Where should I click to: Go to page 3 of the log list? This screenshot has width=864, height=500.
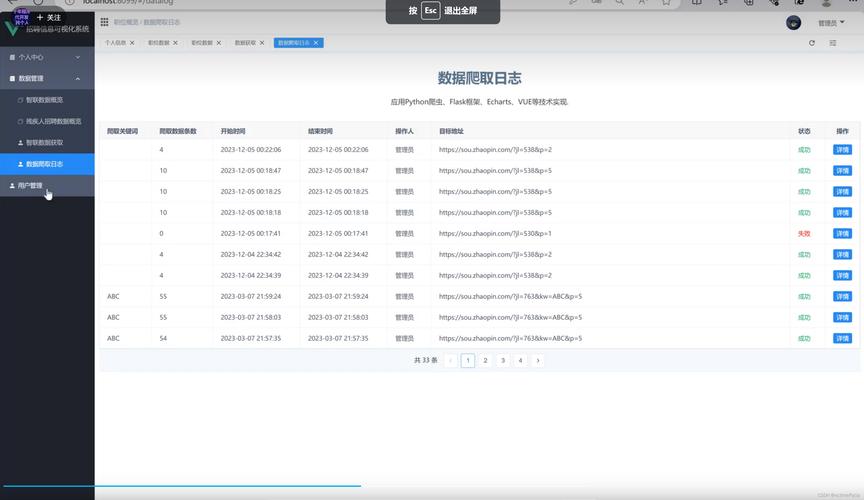[x=503, y=360]
